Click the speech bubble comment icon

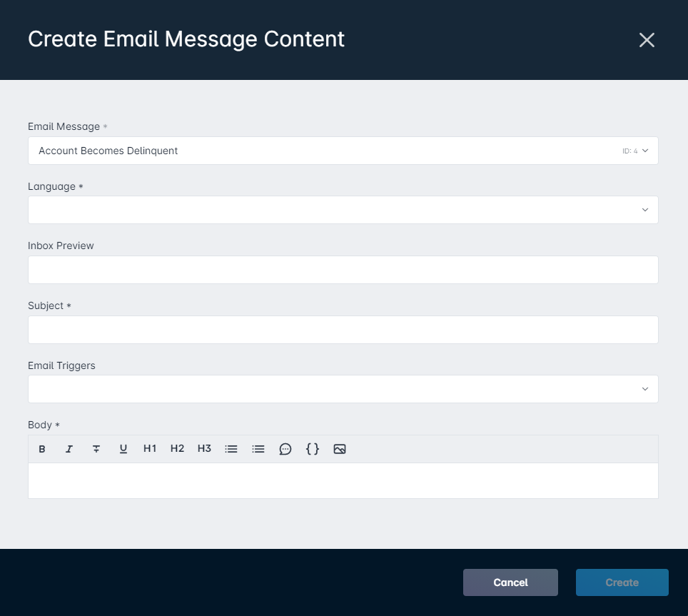click(x=285, y=449)
